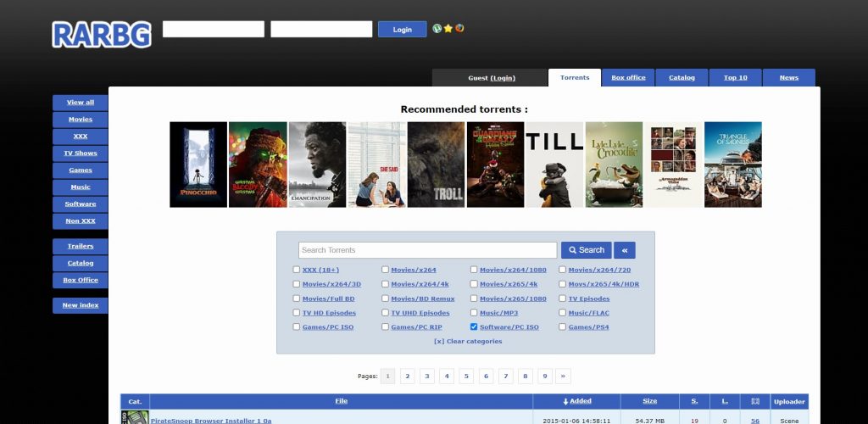Check the Movies/Full BD checkbox
The image size is (868, 424).
[x=296, y=298]
